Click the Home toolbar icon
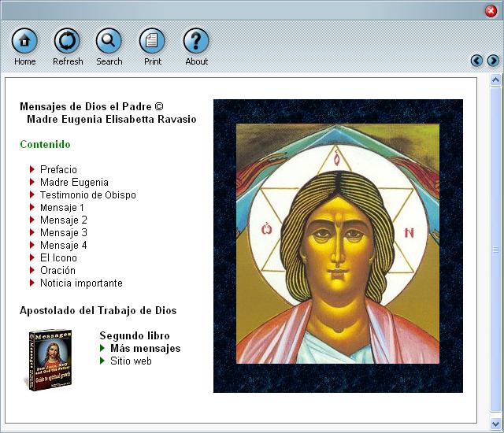 pyautogui.click(x=24, y=41)
